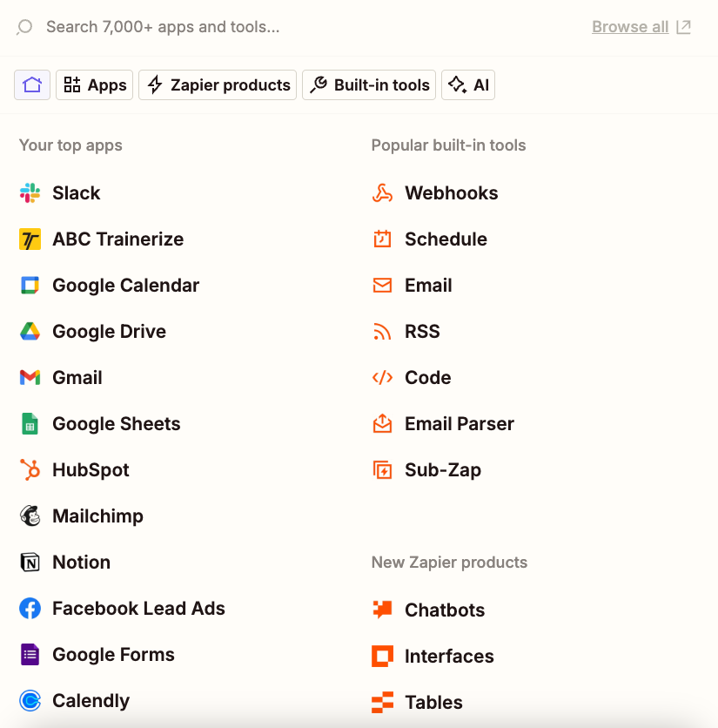Pick Email Parser label
This screenshot has height=728, width=718.
(459, 423)
